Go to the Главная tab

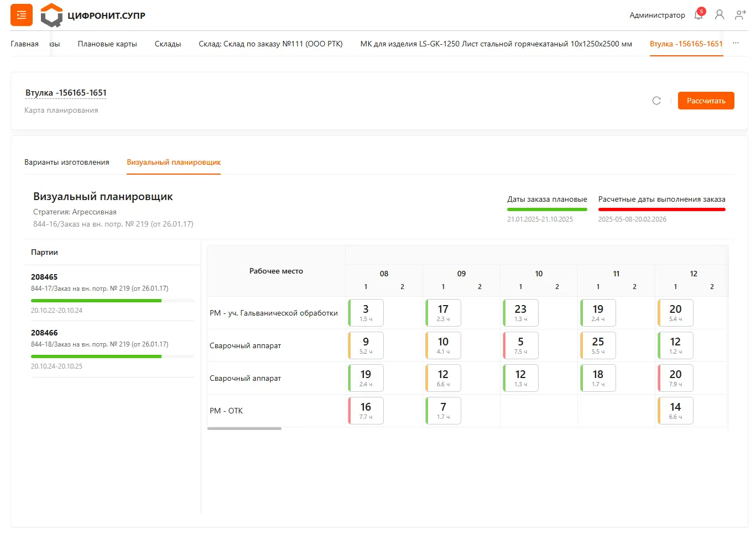pyautogui.click(x=24, y=44)
